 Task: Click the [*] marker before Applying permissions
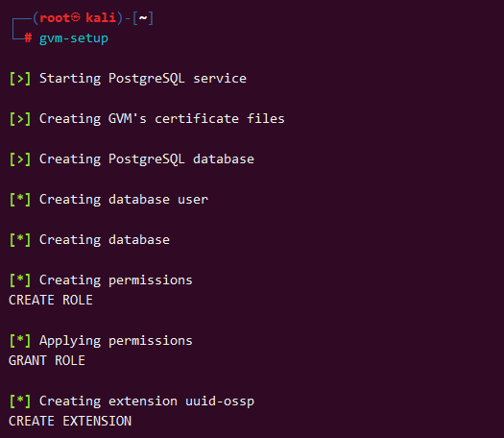pyautogui.click(x=20, y=341)
